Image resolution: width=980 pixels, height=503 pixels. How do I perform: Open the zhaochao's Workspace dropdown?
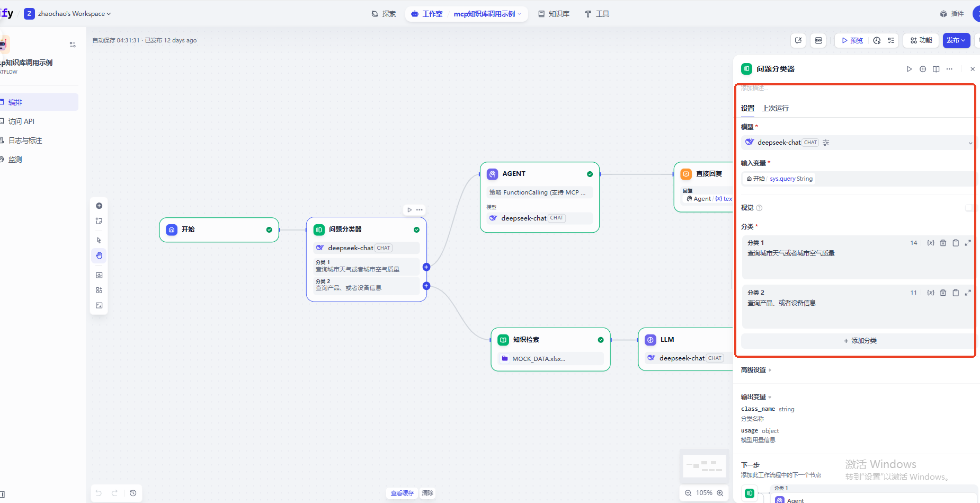[74, 14]
